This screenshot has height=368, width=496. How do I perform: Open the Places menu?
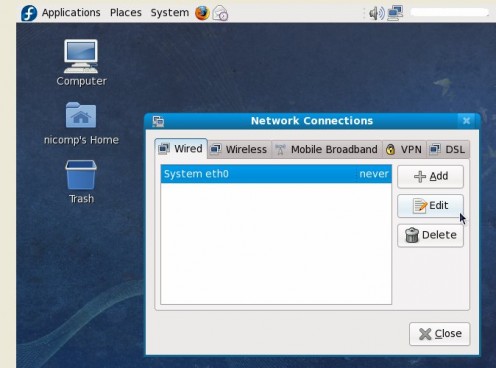pos(126,13)
